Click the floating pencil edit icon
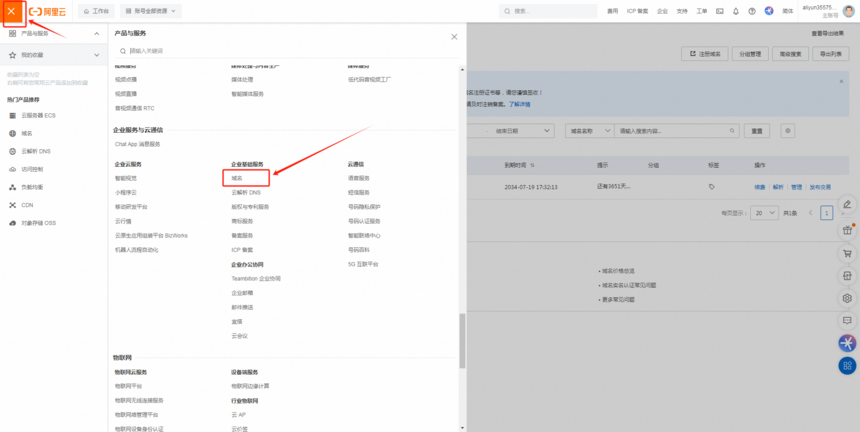This screenshot has width=860, height=432. [847, 204]
